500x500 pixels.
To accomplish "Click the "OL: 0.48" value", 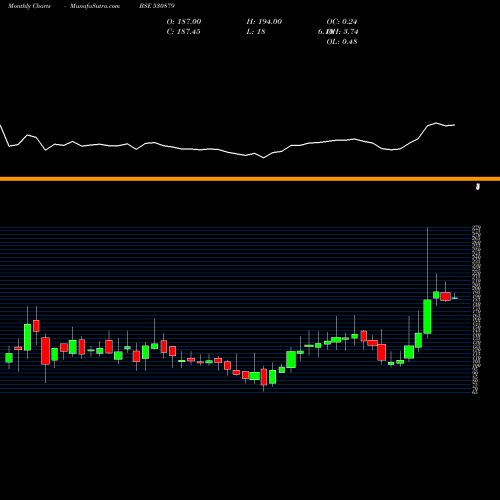I will click(x=342, y=42).
